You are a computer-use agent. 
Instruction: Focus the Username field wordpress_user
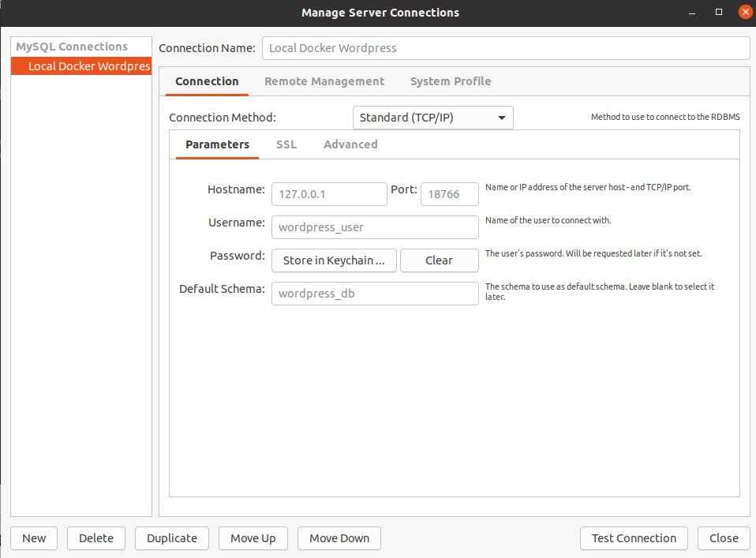375,227
